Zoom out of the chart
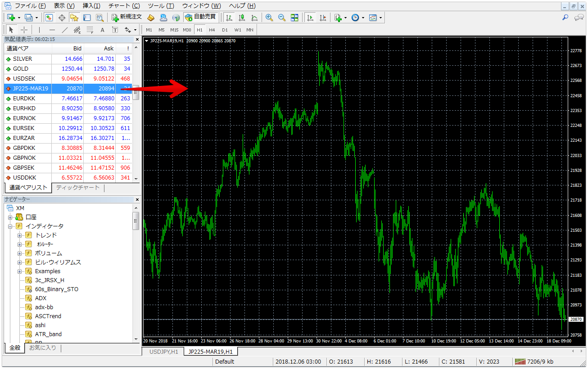The height and width of the screenshot is (369, 588). pyautogui.click(x=282, y=18)
